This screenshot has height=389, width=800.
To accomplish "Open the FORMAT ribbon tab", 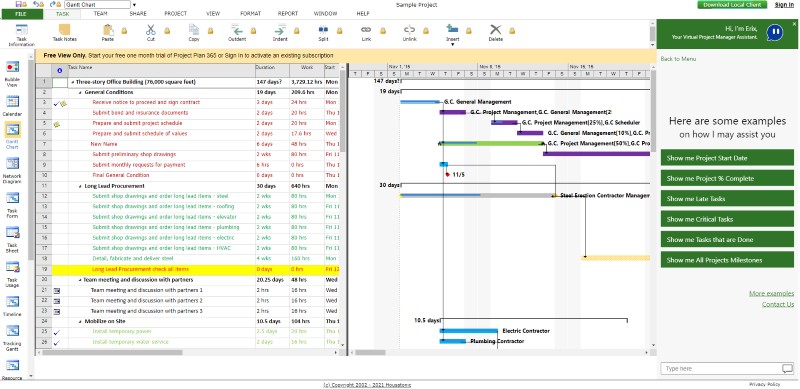I will click(251, 14).
